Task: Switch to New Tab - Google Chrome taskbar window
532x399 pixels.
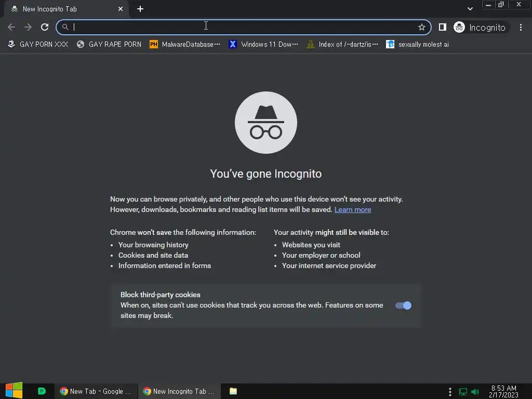Action: pyautogui.click(x=96, y=391)
